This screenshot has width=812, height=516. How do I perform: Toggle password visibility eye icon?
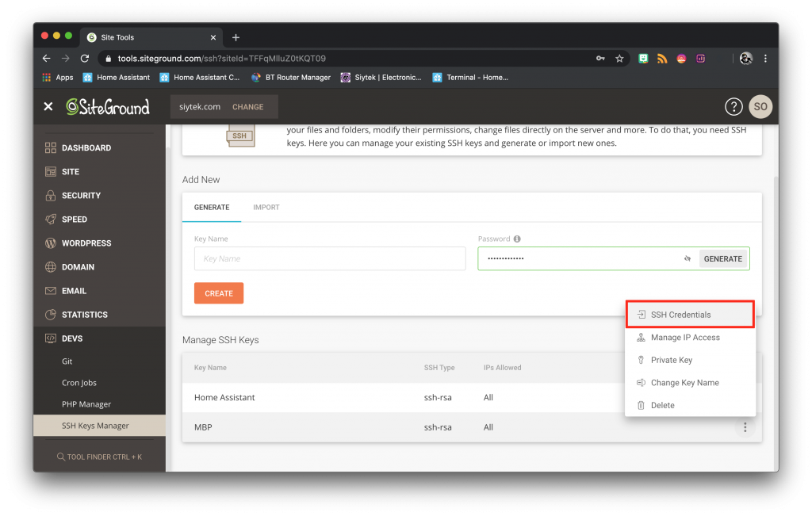688,258
